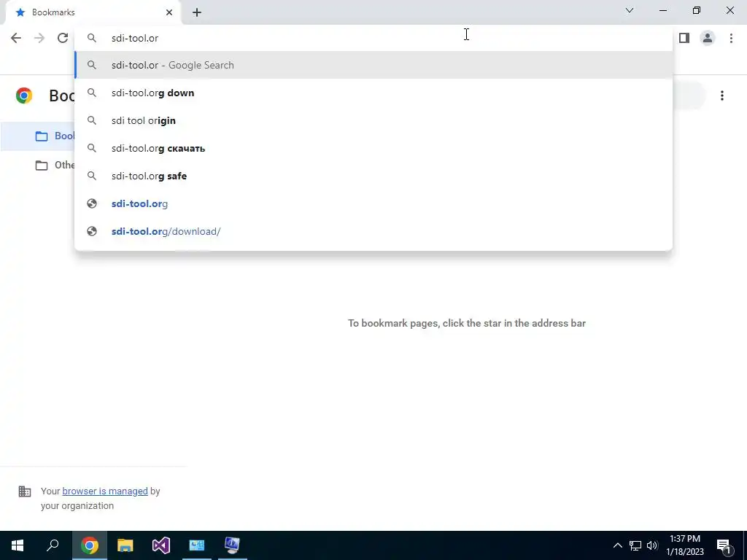The width and height of the screenshot is (747, 560).
Task: Reload the current page
Action: coord(63,38)
